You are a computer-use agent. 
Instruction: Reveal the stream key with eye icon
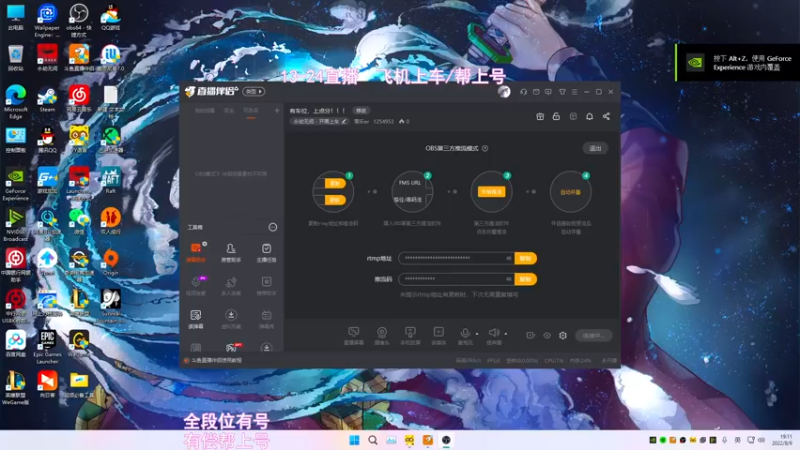click(x=509, y=279)
